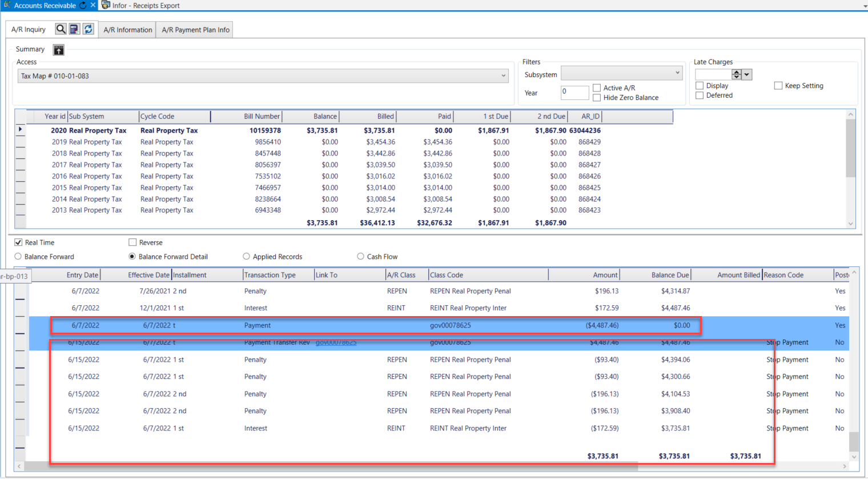Open the calculator icon in A/R Inquiry tab
868x479 pixels.
pos(74,29)
